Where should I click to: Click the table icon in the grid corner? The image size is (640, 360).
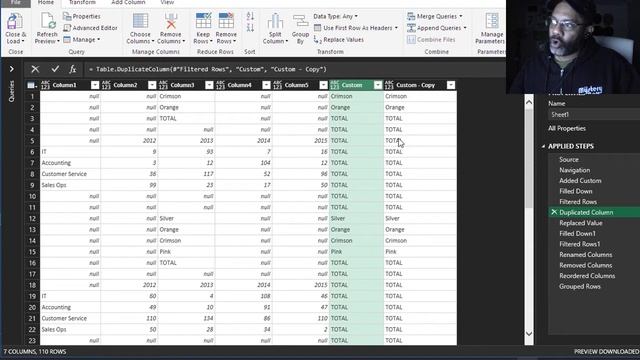tap(31, 85)
